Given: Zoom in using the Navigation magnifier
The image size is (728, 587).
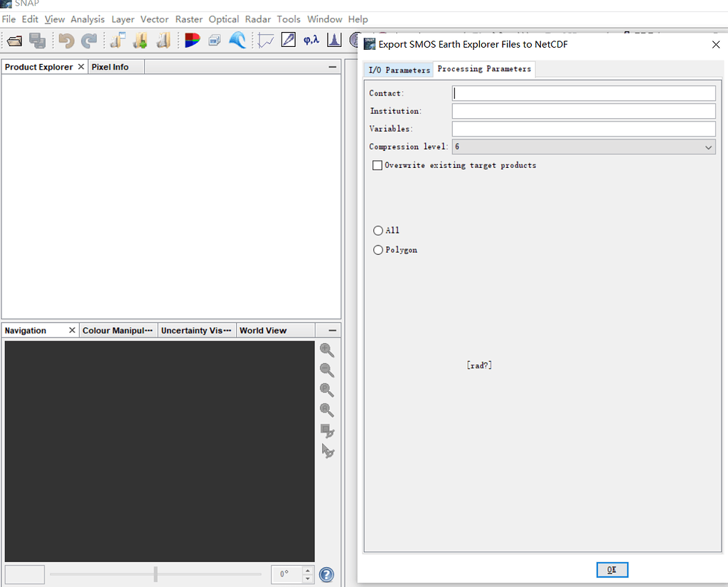Looking at the screenshot, I should tap(326, 350).
